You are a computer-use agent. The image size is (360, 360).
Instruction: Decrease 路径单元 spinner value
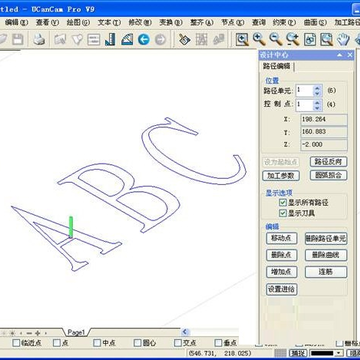[x=317, y=94]
